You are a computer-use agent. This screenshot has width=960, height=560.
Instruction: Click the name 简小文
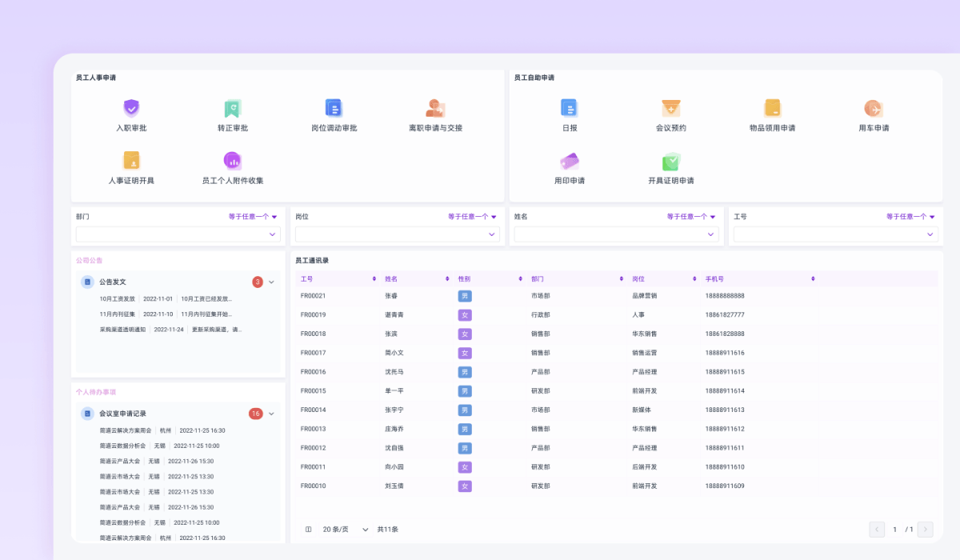click(394, 353)
